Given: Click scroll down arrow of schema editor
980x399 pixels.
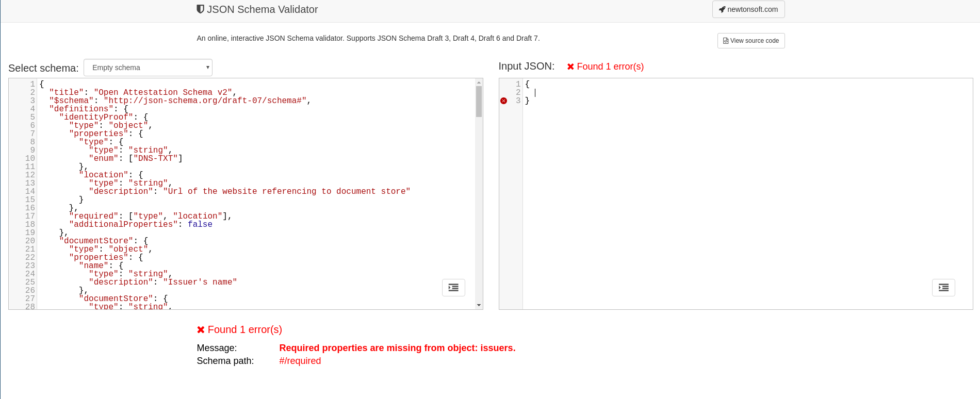Looking at the screenshot, I should pyautogui.click(x=479, y=305).
